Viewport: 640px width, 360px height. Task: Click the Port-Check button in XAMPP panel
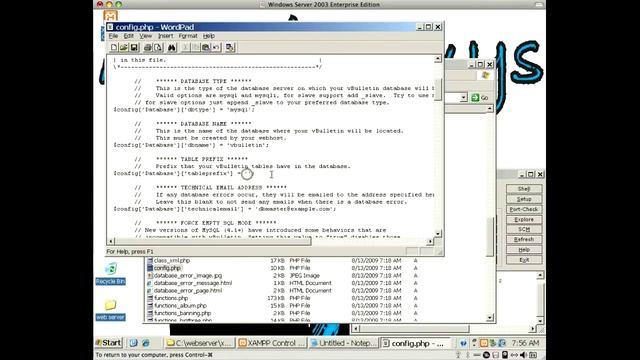tap(524, 209)
